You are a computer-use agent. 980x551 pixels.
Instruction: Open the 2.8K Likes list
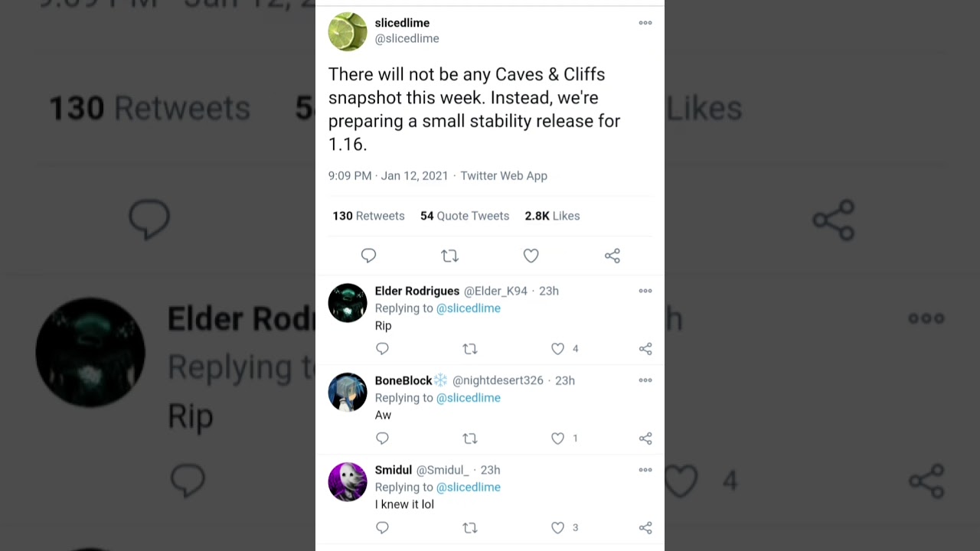click(x=552, y=216)
